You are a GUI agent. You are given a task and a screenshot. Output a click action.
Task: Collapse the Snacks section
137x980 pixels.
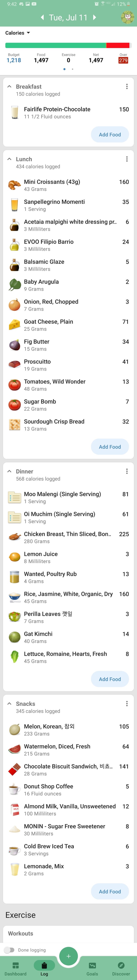pyautogui.click(x=10, y=704)
